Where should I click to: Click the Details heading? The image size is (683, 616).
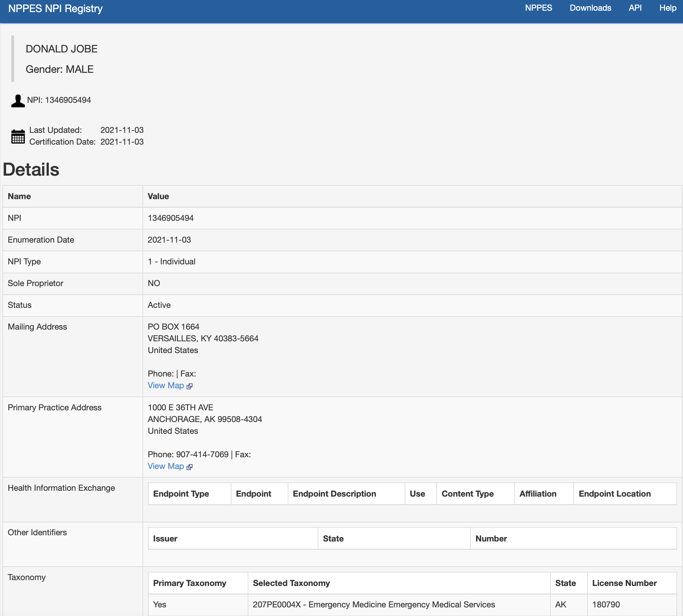pyautogui.click(x=31, y=169)
